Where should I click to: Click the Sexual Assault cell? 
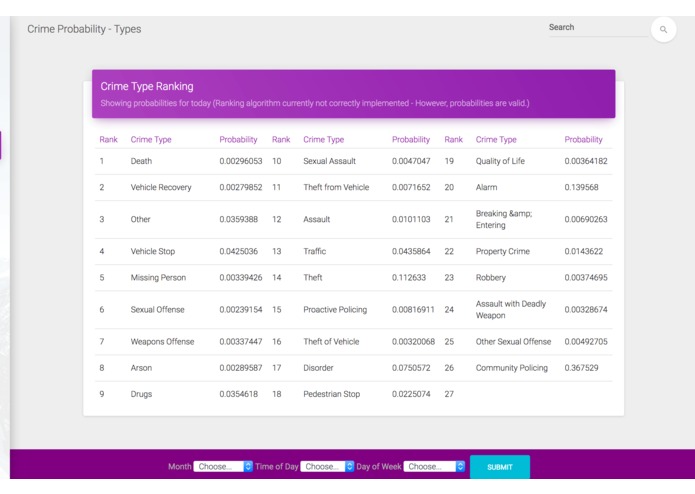point(329,161)
